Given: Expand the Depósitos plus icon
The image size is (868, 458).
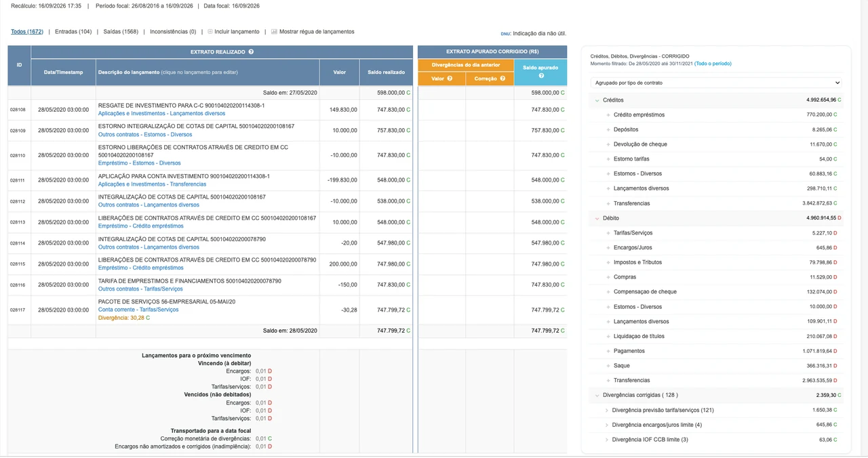Looking at the screenshot, I should click(x=608, y=129).
